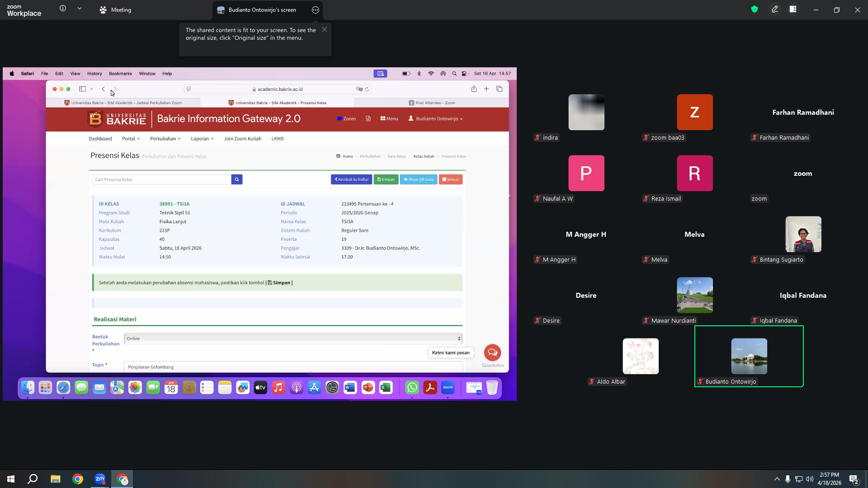Open the Zoom app in the macOS dock
Viewport: 868px width, 488px height.
(x=448, y=388)
